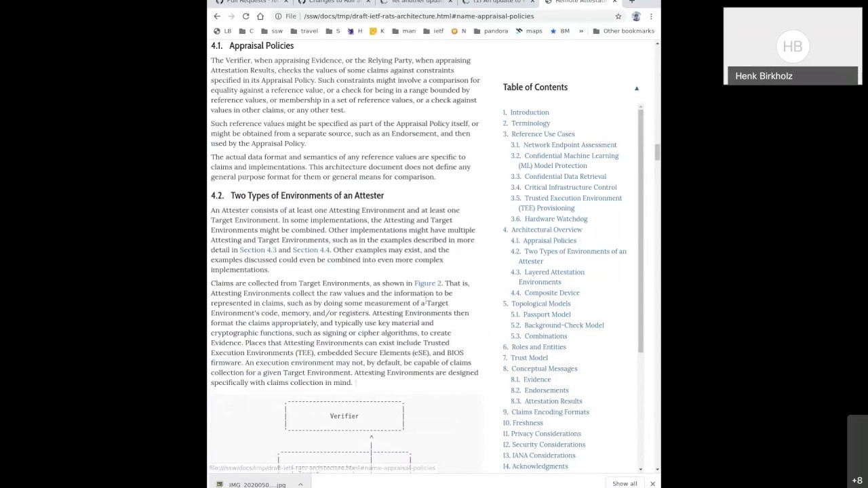Open the man bookmark folder
This screenshot has width=868, height=488.
pyautogui.click(x=403, y=31)
